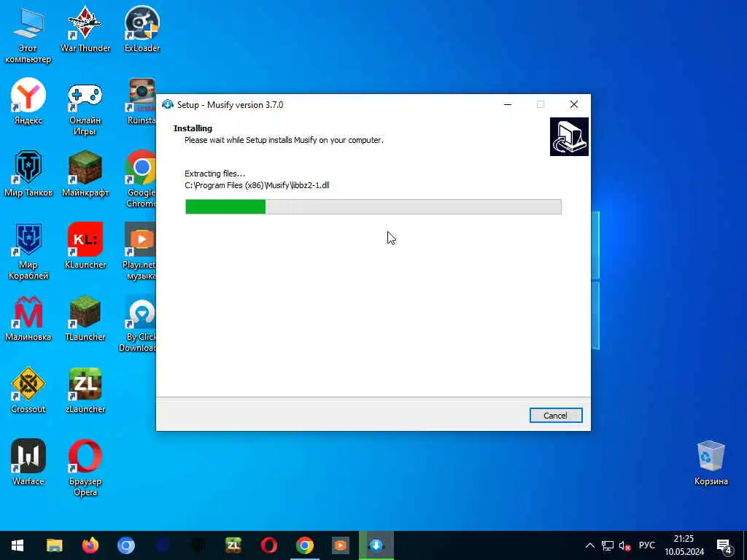The image size is (747, 560).
Task: Click the green installation progress bar
Action: [x=373, y=206]
